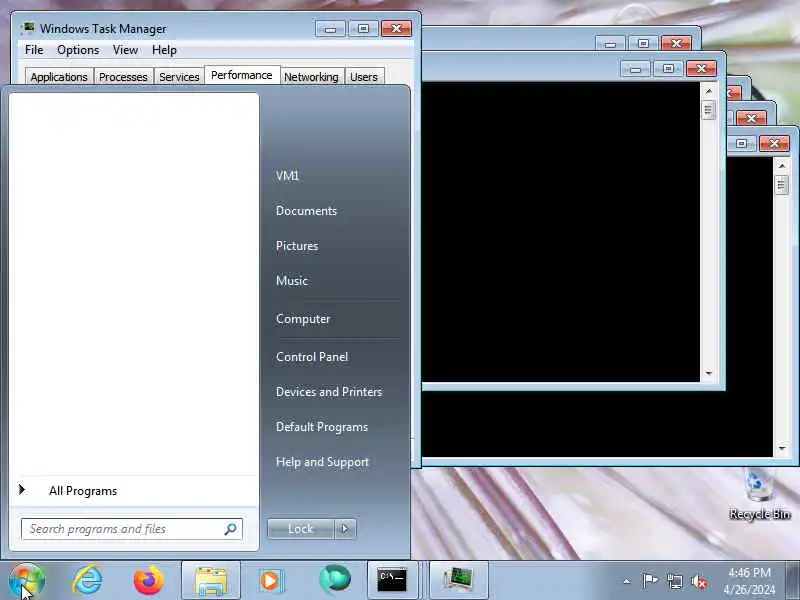
Task: Click the Task Manager title bar icon
Action: [28, 28]
